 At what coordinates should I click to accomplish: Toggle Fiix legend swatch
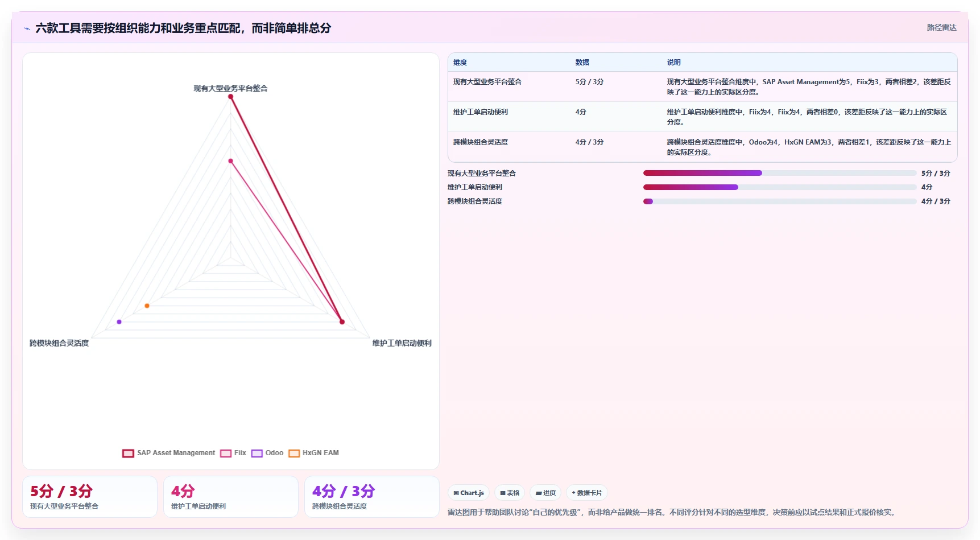click(x=226, y=453)
